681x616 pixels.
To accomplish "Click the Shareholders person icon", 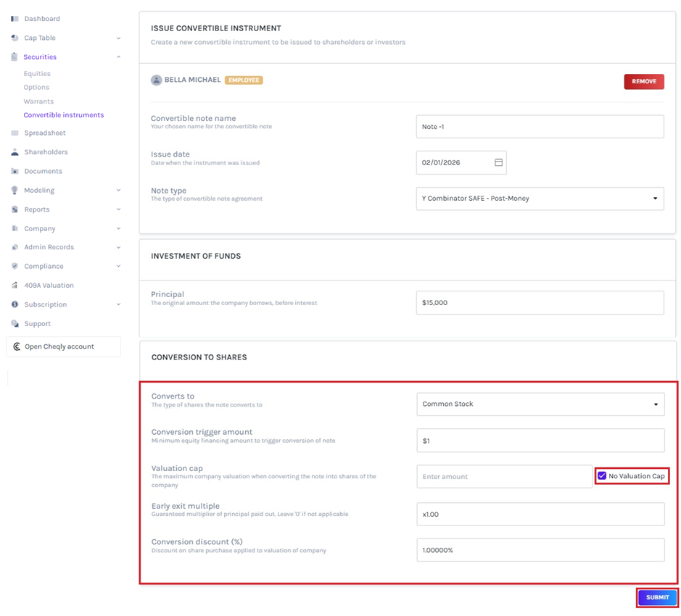I will tap(15, 152).
